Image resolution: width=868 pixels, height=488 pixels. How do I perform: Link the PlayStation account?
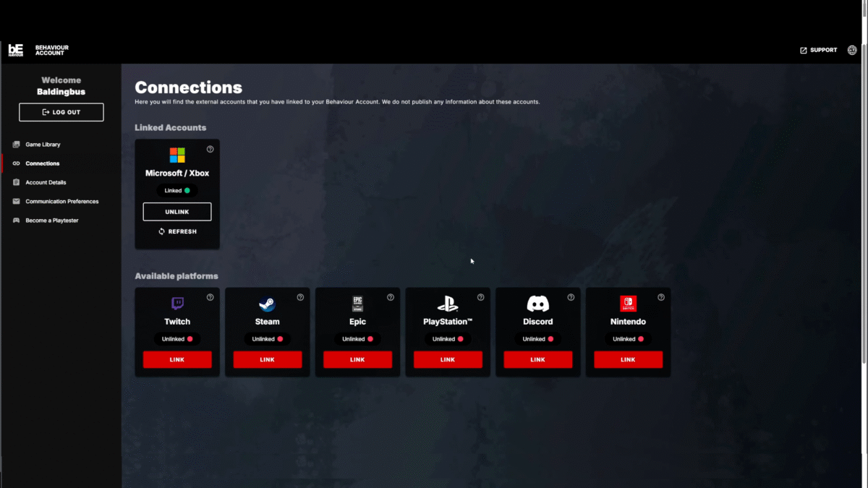point(448,359)
